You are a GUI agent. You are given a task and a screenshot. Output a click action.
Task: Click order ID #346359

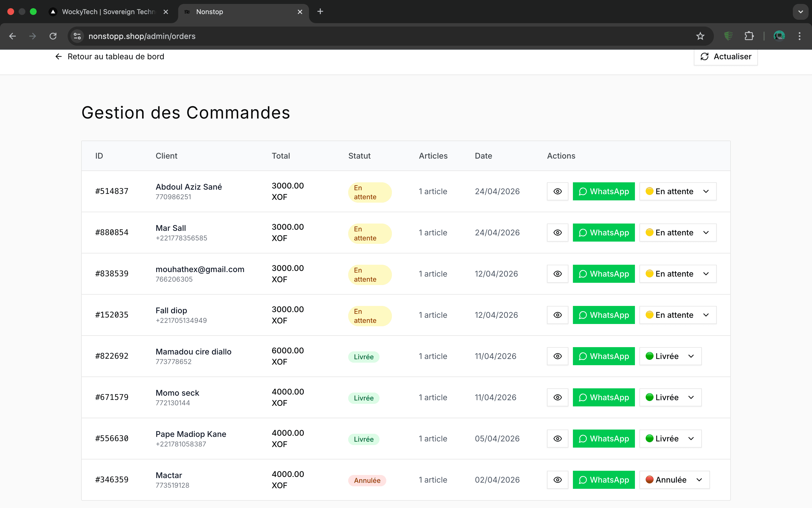(x=112, y=480)
